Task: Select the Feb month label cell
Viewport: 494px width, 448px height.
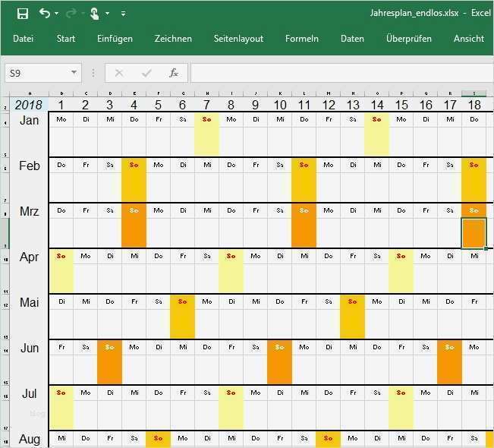Action: tap(30, 166)
